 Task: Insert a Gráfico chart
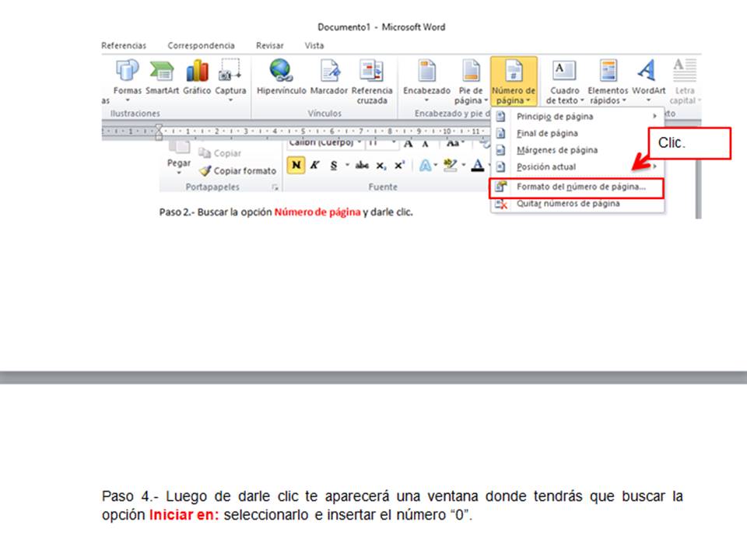tap(197, 78)
